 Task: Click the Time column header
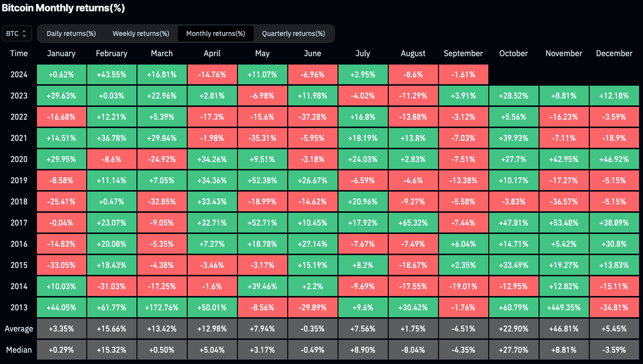[19, 53]
